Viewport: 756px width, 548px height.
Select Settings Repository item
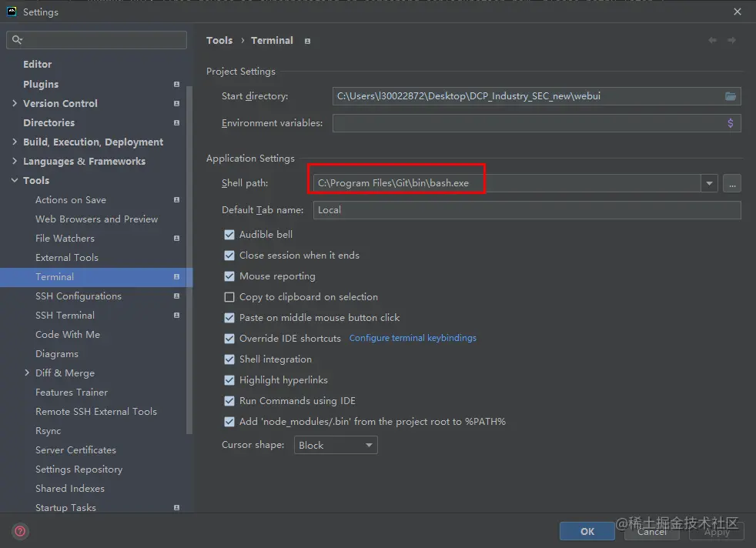(x=79, y=469)
